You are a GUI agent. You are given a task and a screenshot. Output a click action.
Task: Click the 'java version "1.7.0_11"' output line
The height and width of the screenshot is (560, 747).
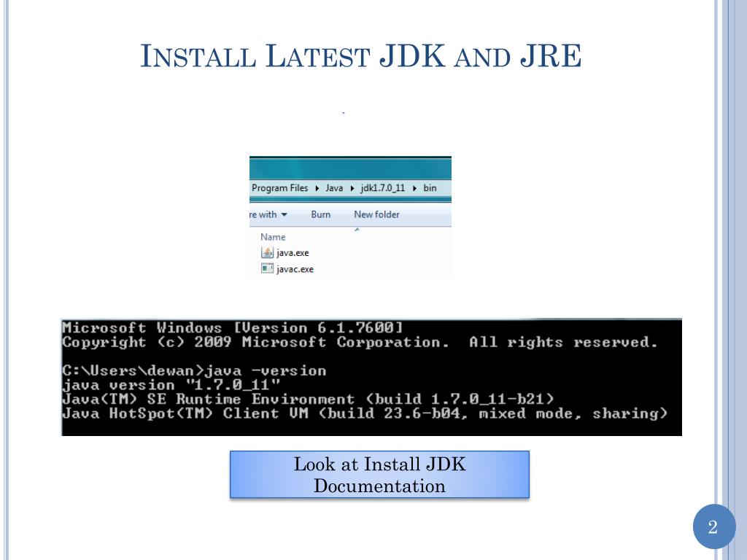(x=171, y=385)
